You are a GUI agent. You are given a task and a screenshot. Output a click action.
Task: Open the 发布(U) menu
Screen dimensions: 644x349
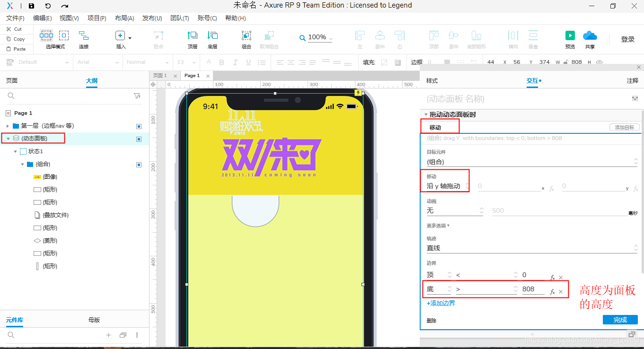pos(152,18)
